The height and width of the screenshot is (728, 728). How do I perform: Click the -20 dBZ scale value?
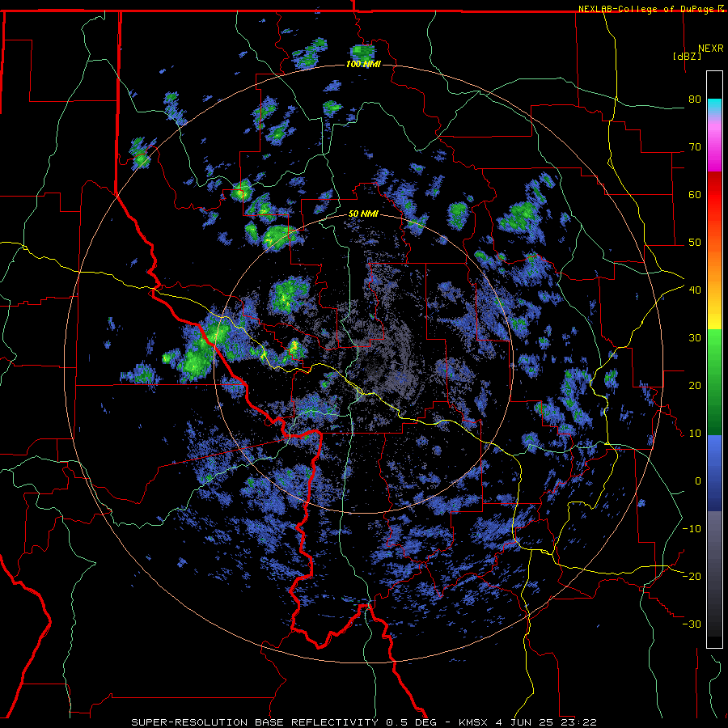[692, 576]
